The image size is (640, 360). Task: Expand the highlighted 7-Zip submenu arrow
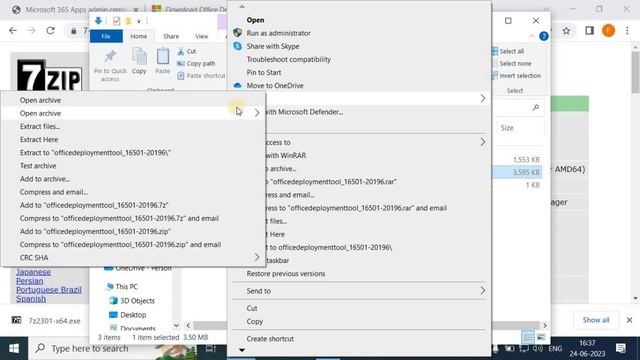click(x=482, y=98)
